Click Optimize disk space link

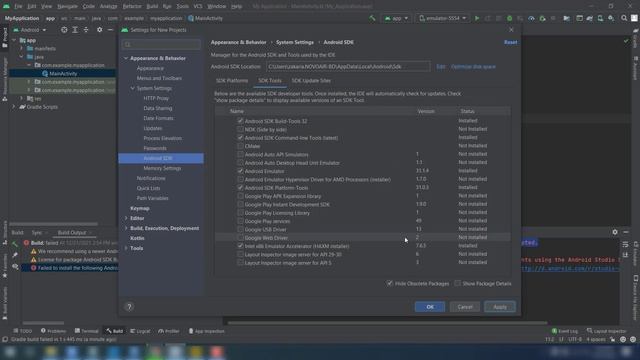[473, 67]
